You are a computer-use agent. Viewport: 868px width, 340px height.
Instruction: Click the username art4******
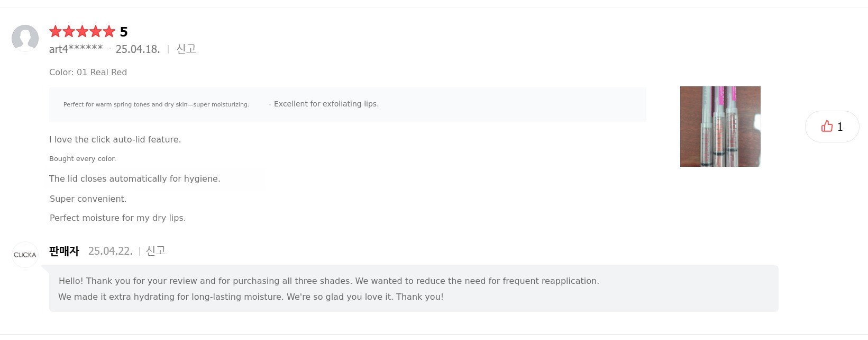tap(76, 49)
